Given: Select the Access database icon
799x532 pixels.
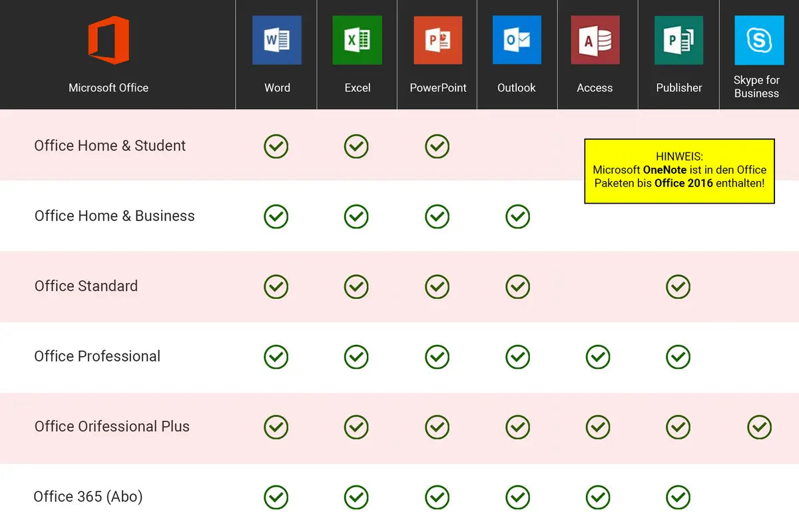Looking at the screenshot, I should (x=597, y=40).
